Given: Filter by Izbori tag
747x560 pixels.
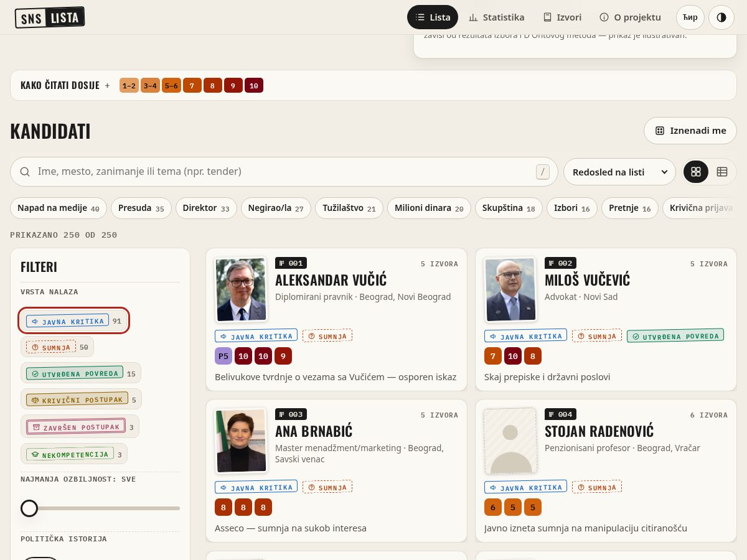Looking at the screenshot, I should [x=572, y=208].
